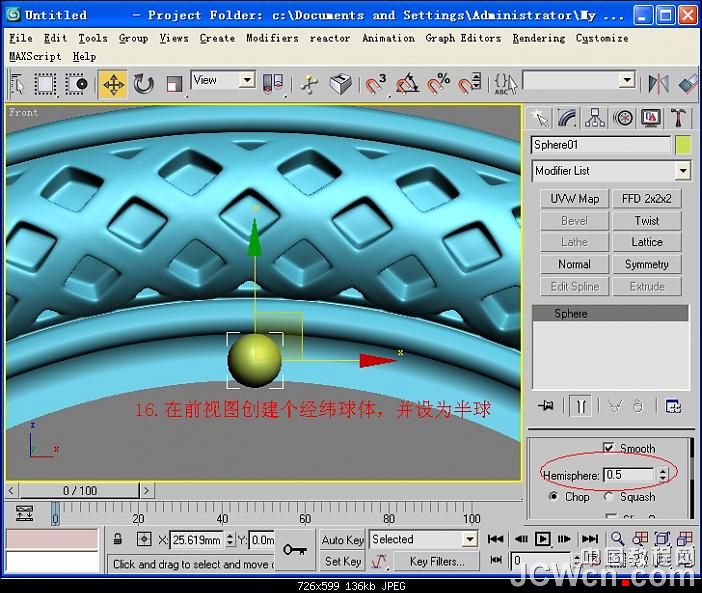Switch to the Modify panel tab
This screenshot has width=702, height=593.
pyautogui.click(x=567, y=118)
